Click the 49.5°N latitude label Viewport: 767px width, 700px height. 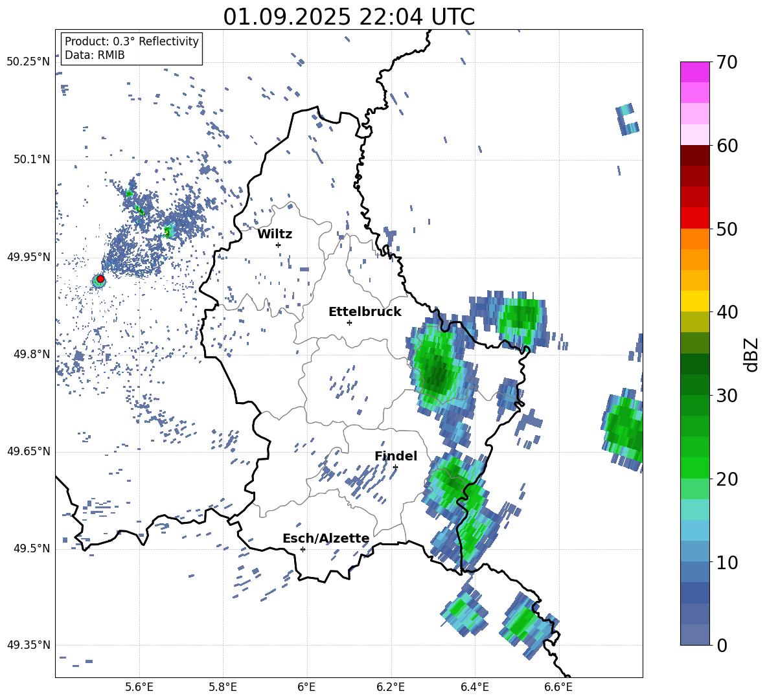(x=31, y=548)
